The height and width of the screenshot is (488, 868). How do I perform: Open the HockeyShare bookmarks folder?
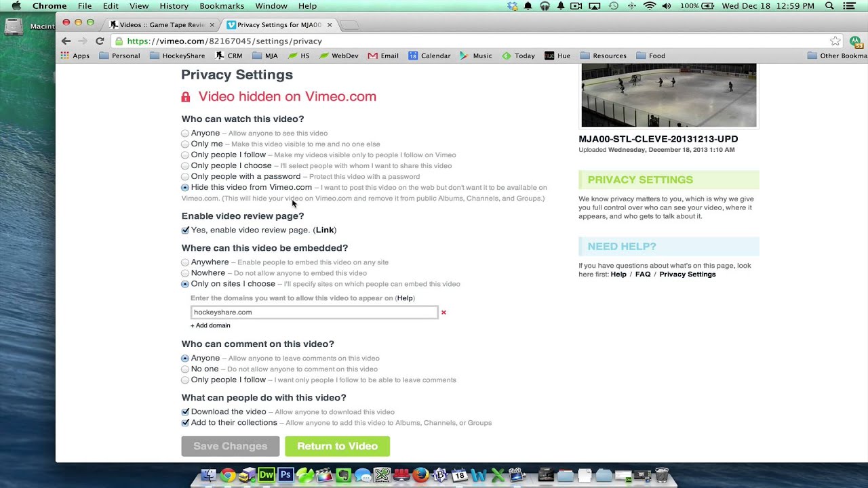click(176, 56)
